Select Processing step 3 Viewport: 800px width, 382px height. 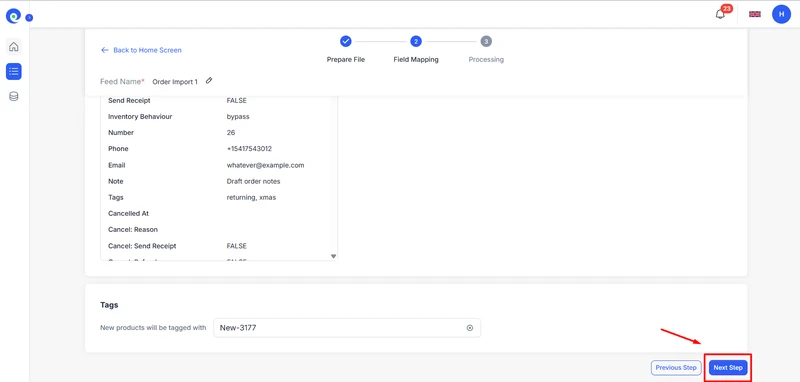tap(486, 41)
